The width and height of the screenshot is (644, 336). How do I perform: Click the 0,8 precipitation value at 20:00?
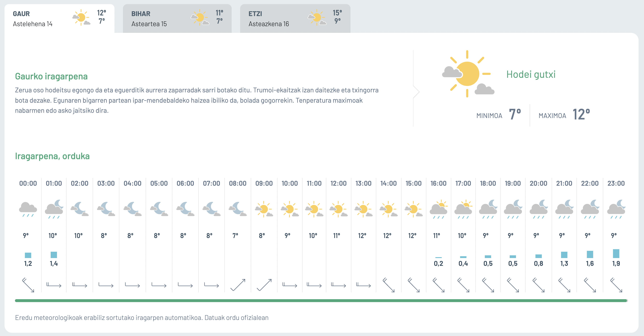[539, 263]
